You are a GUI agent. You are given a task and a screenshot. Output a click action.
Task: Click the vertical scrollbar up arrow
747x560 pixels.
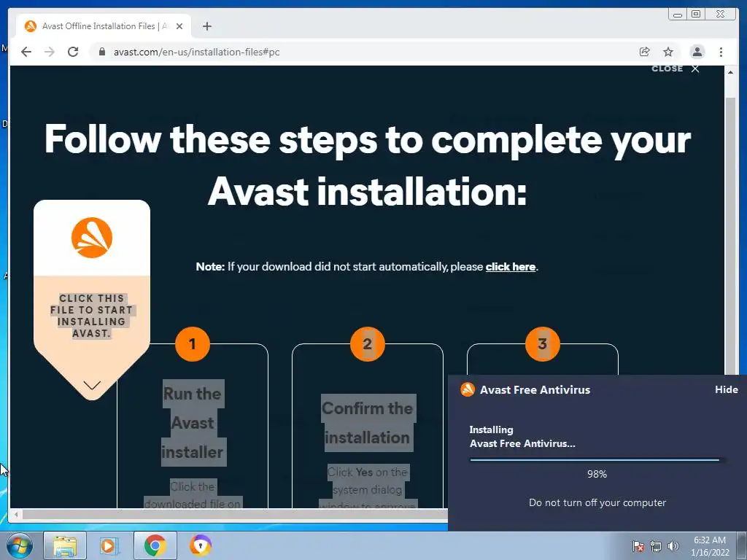(730, 72)
